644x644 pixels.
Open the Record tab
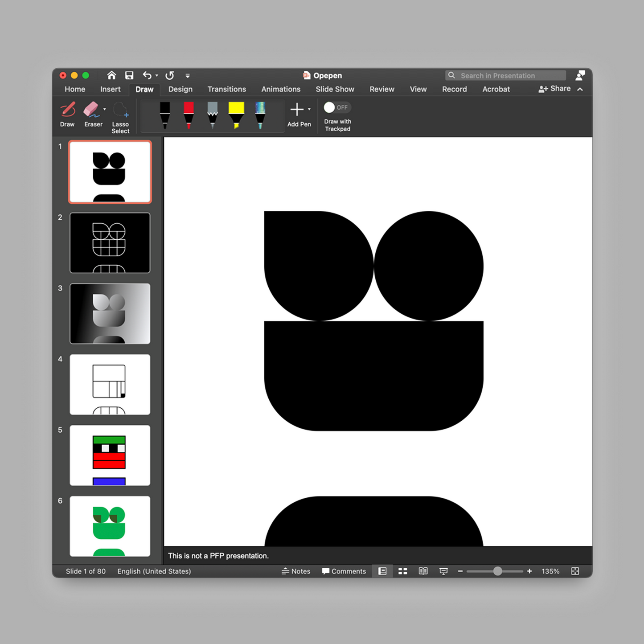point(455,89)
